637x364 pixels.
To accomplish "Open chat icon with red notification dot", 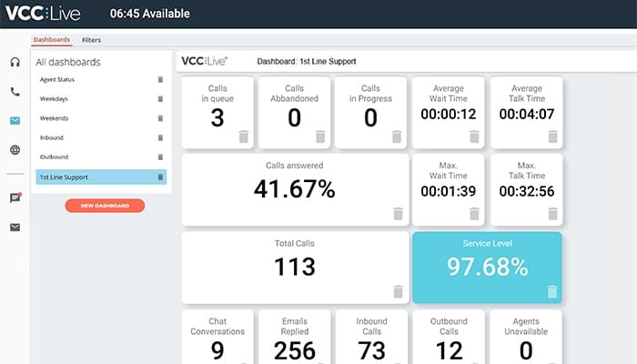I will (15, 197).
